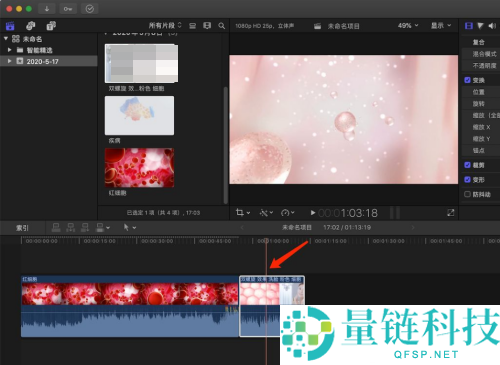This screenshot has height=365, width=500.
Task: Click the 旋转 rotation parameter row
Action: click(481, 104)
